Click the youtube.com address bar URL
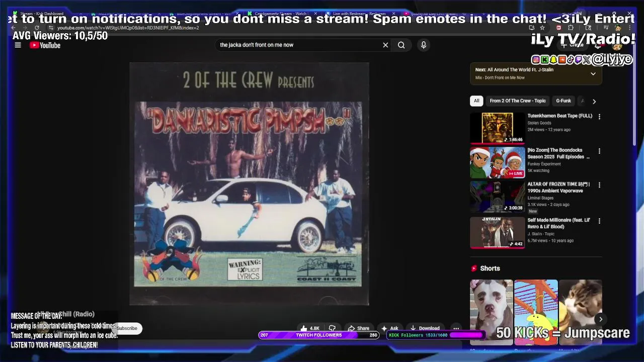The image size is (644, 362). point(128,28)
